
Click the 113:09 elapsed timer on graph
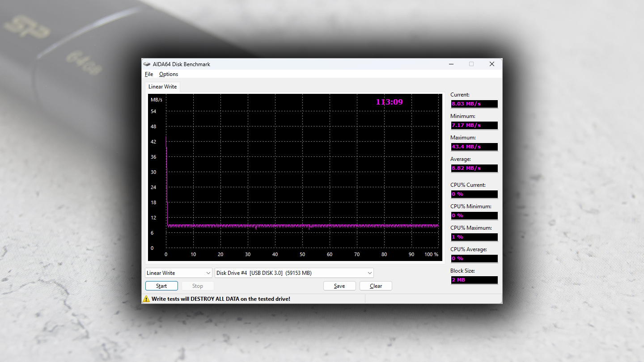pos(389,102)
